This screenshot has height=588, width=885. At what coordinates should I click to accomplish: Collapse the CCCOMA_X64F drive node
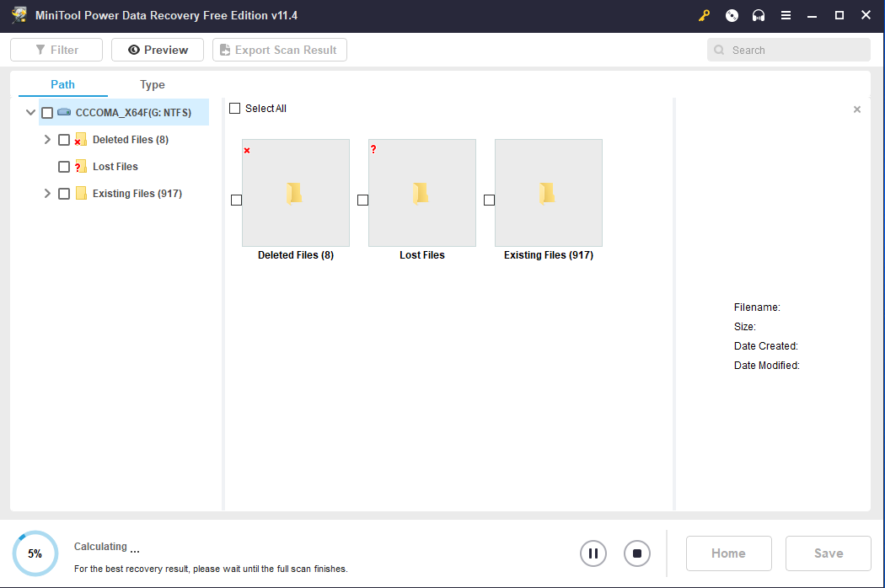coord(31,112)
